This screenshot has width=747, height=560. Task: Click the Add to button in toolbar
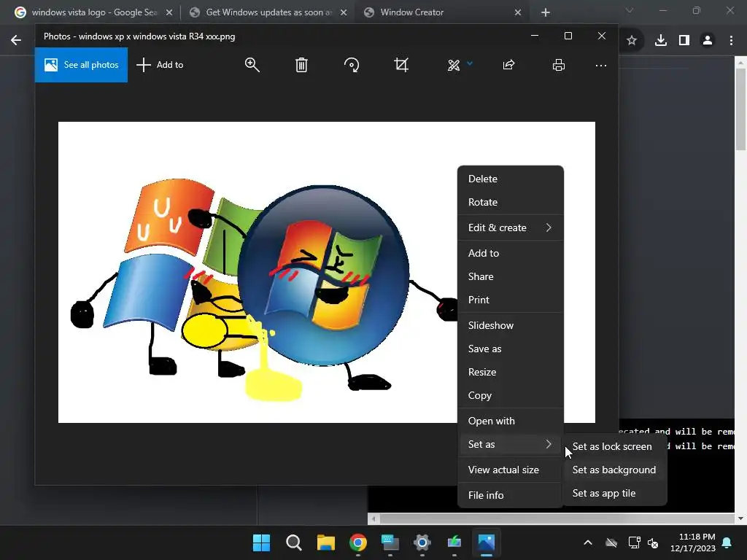160,65
